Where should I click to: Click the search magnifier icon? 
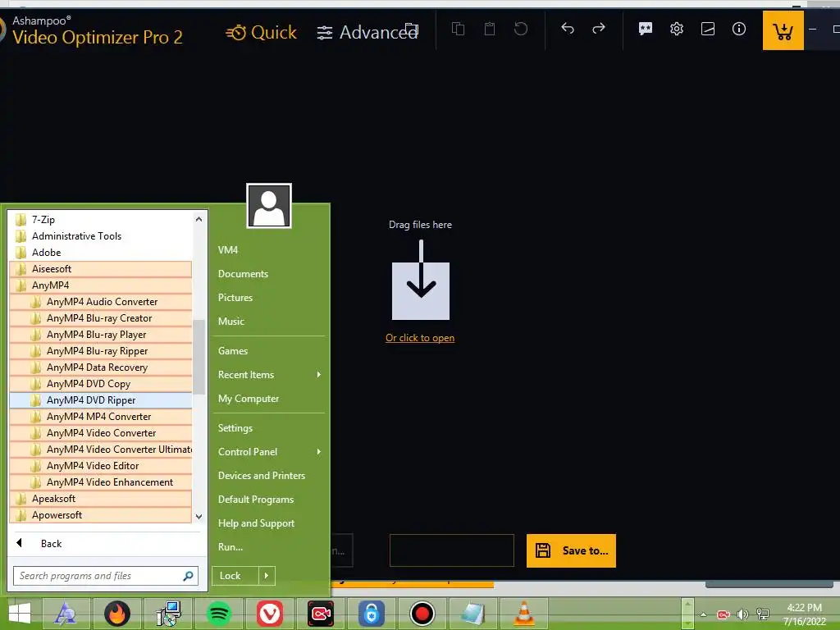coord(188,576)
